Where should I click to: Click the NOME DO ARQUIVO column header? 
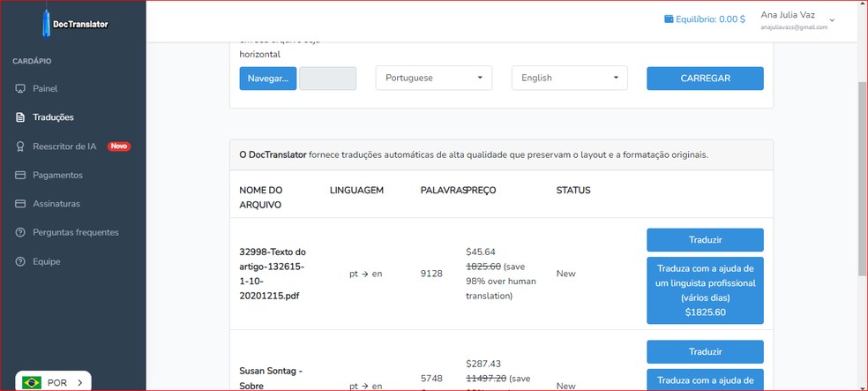261,198
